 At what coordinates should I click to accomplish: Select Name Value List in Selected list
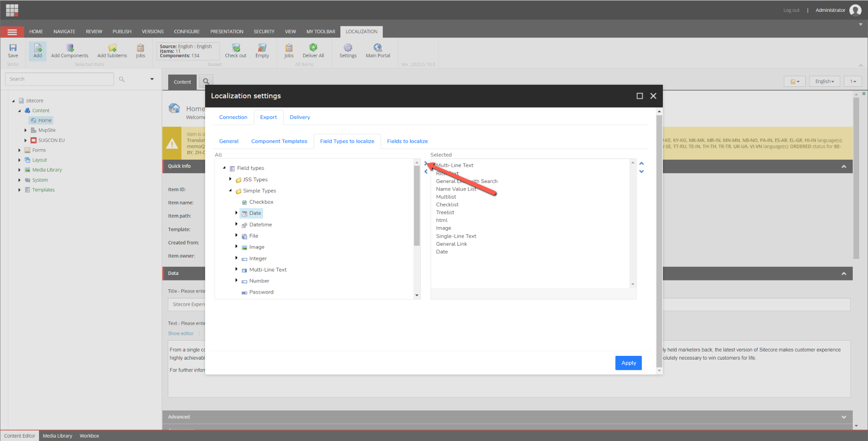point(456,189)
